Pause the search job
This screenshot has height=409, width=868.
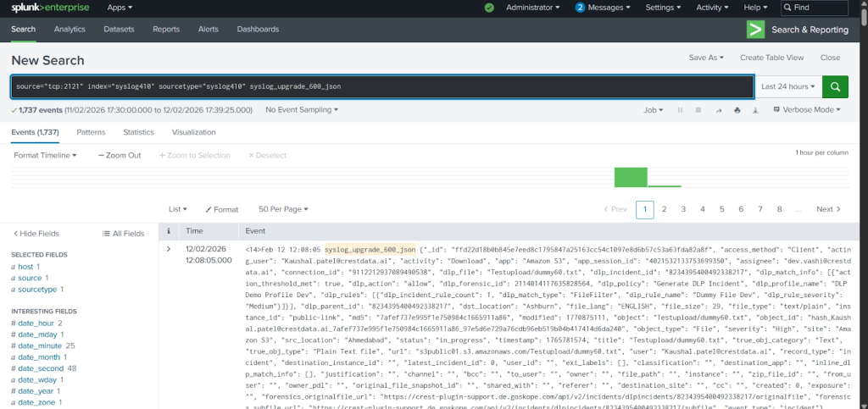coord(680,110)
